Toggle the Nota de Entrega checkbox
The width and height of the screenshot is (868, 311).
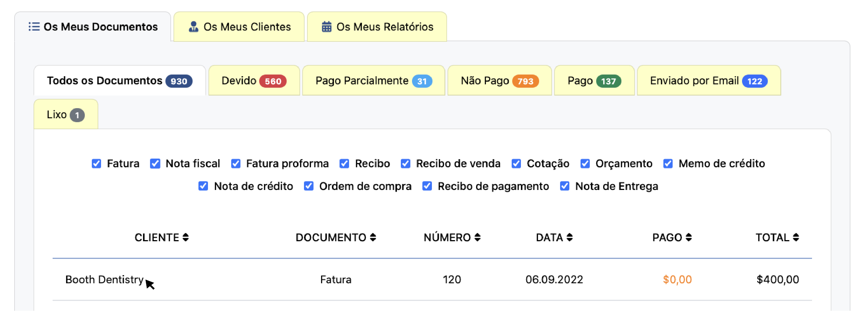tap(565, 186)
